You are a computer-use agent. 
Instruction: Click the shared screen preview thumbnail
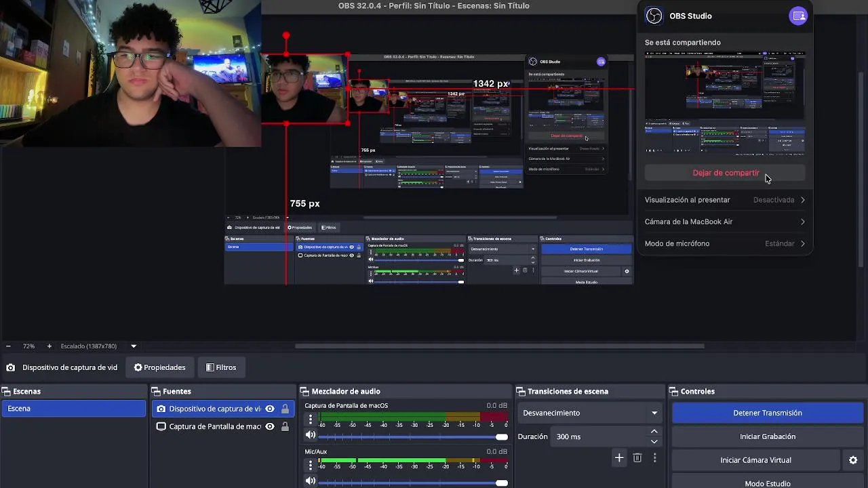pos(725,104)
